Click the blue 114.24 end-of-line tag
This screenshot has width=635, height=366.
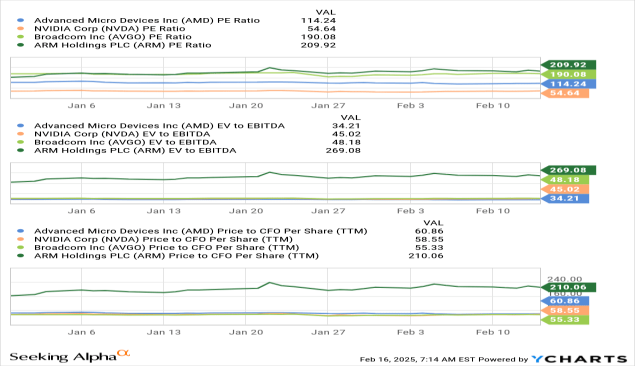(x=568, y=84)
